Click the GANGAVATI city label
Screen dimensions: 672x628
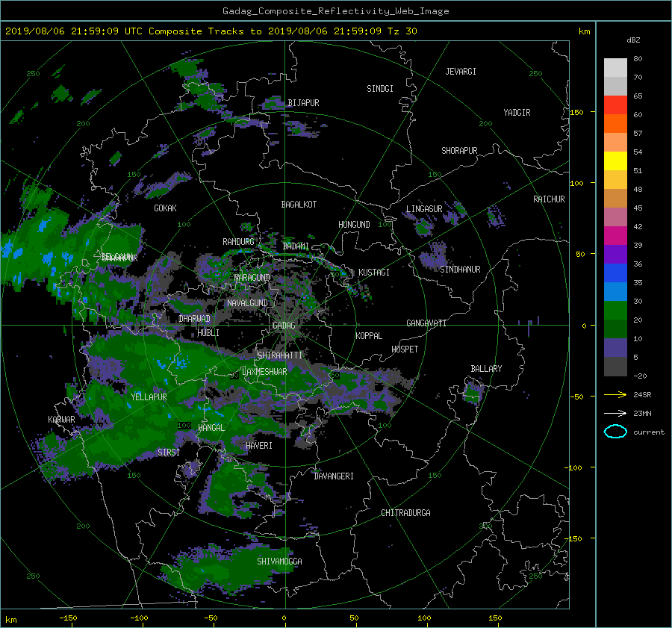(426, 323)
